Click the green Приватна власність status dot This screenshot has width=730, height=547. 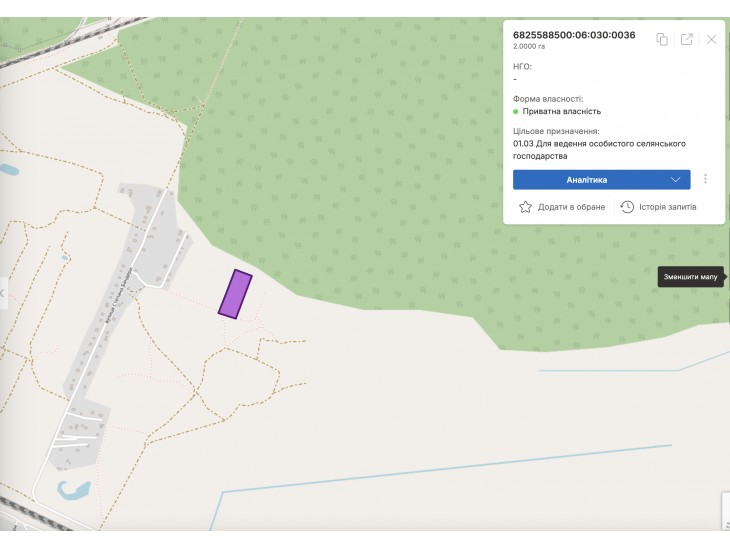[x=516, y=112]
